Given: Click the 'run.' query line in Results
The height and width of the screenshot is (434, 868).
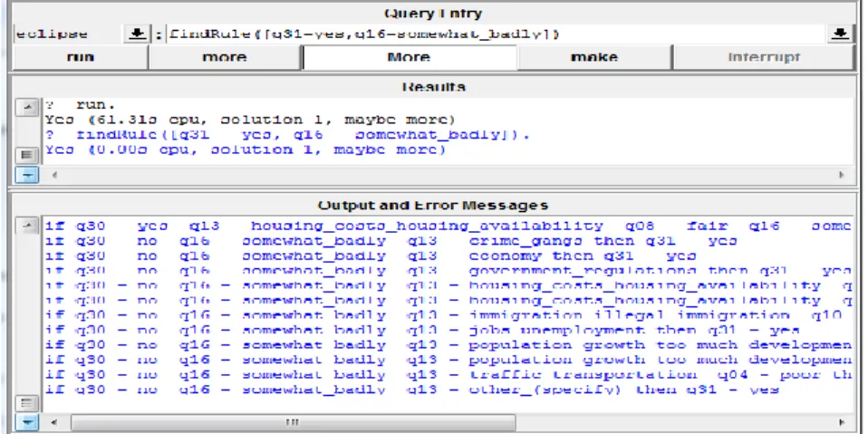Looking at the screenshot, I should tap(81, 104).
